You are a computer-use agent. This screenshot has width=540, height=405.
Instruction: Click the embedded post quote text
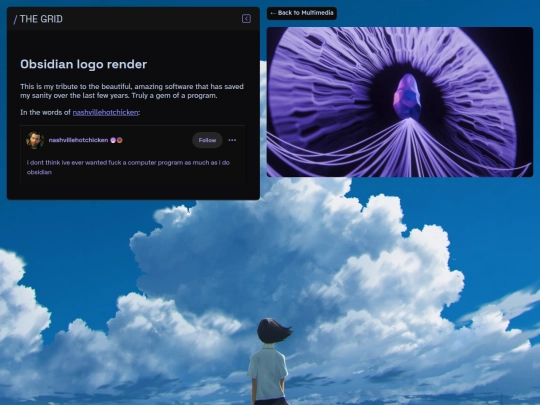pyautogui.click(x=128, y=167)
